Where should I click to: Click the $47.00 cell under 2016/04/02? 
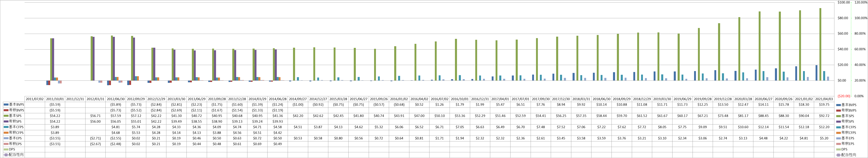[x=420, y=116]
